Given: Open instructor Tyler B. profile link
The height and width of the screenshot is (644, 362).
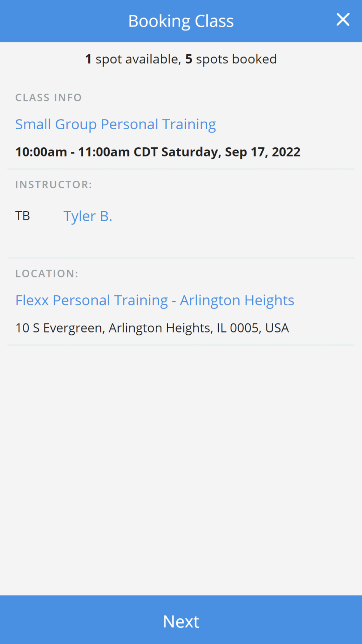Looking at the screenshot, I should [88, 216].
